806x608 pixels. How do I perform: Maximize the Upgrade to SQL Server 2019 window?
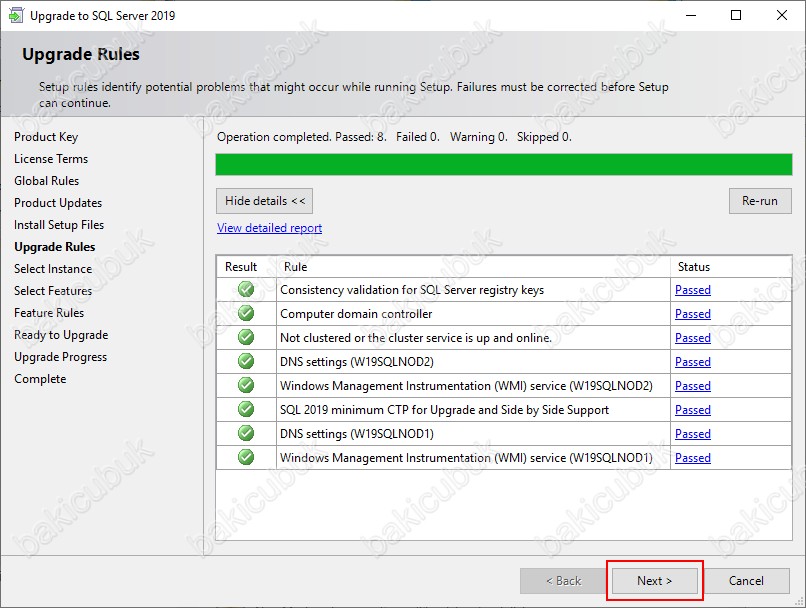click(x=736, y=15)
